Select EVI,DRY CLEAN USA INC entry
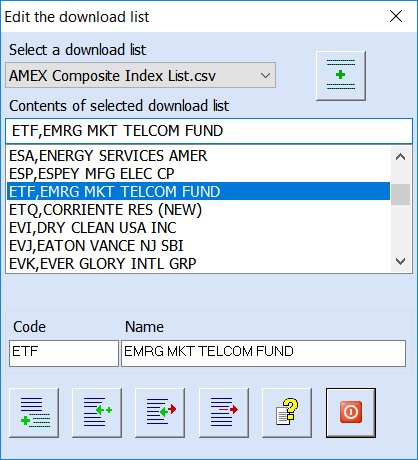 click(x=198, y=228)
